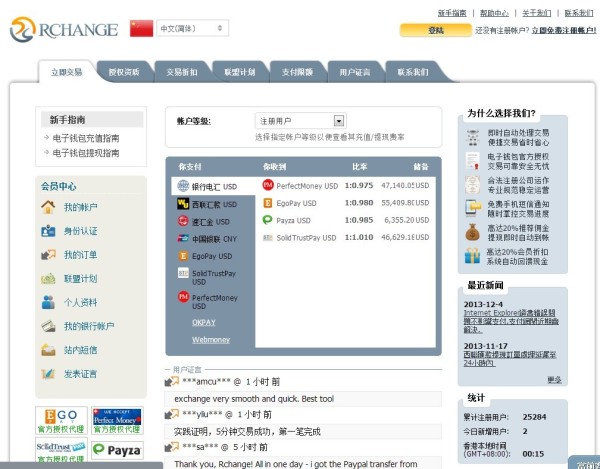Click the ID card icon for 身份认证
The image size is (600, 469).
48,231
